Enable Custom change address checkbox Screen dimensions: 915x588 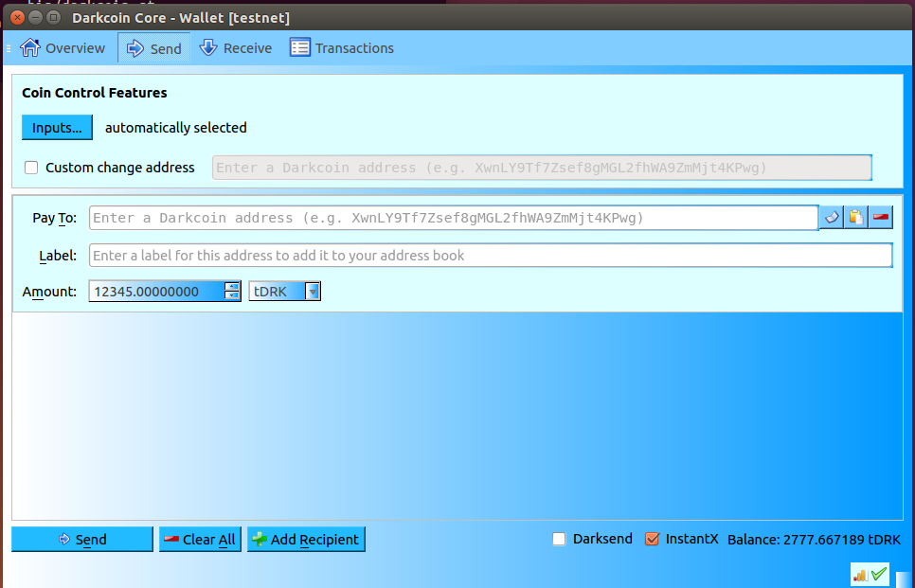coord(31,168)
